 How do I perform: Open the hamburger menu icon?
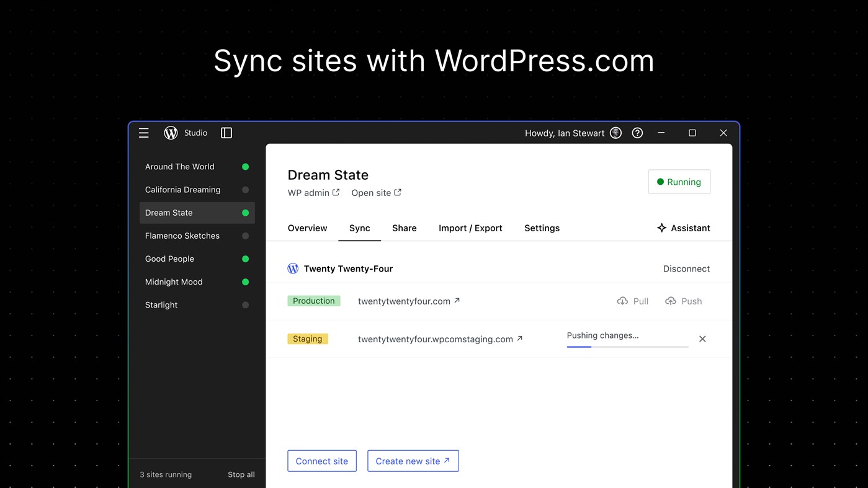[143, 133]
